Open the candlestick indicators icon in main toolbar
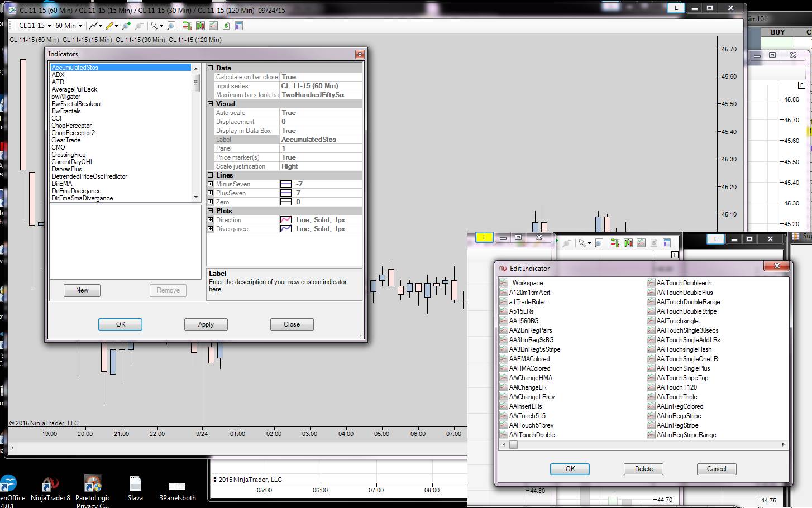812x508 pixels. click(x=200, y=26)
